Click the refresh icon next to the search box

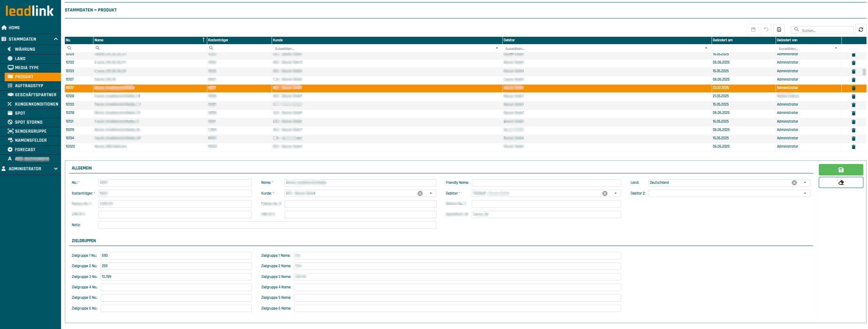(861, 30)
